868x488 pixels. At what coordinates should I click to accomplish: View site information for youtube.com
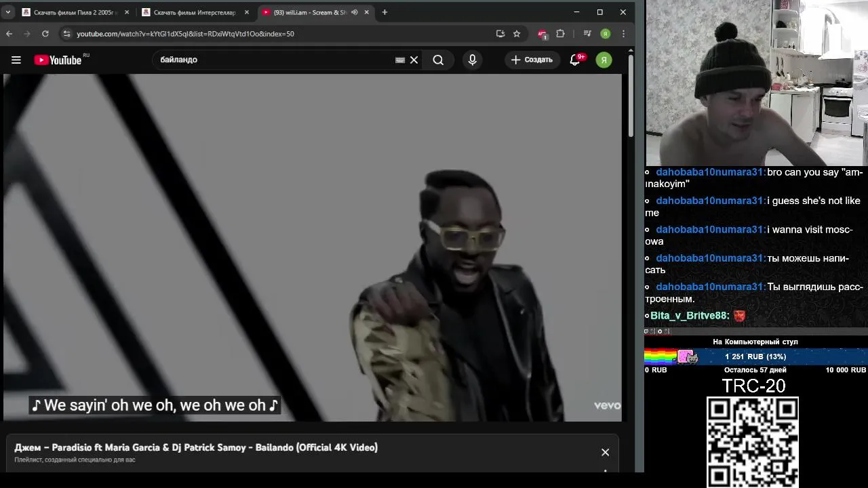[66, 33]
